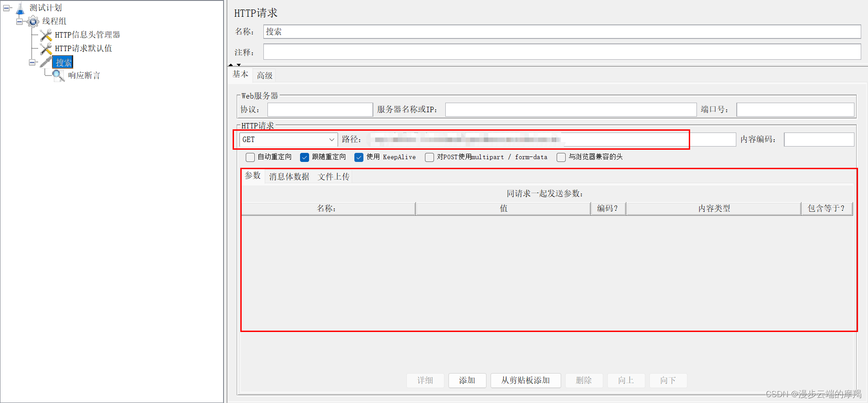Click the 删除 button
868x403 pixels.
[x=584, y=380]
